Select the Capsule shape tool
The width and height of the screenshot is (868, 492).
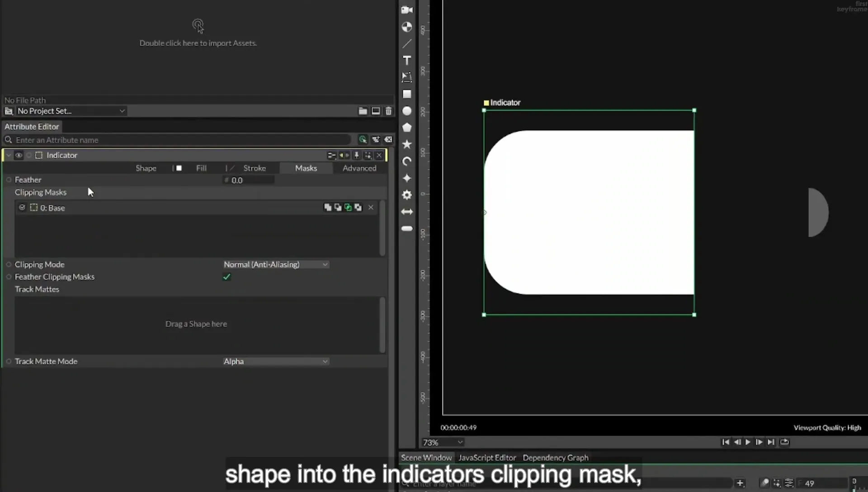coord(407,228)
